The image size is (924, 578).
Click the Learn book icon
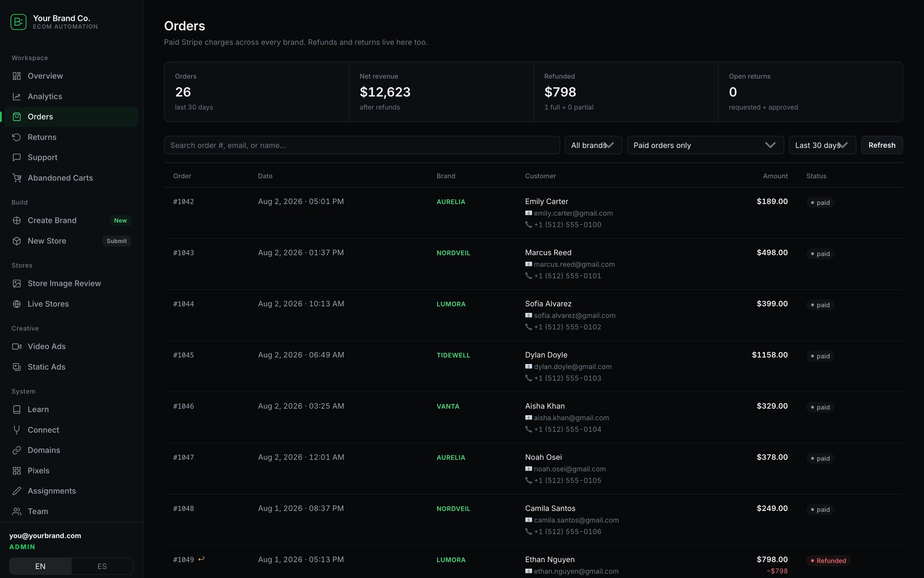17,409
